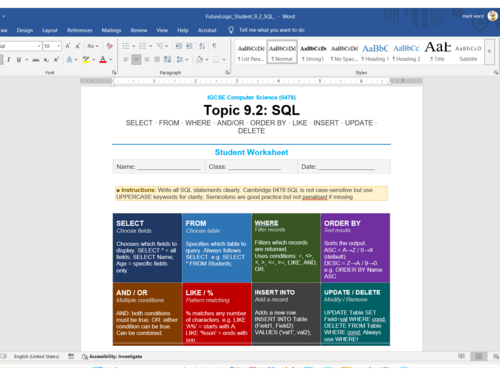The image size is (500, 375).
Task: Apply the No Spacing style
Action: (x=344, y=52)
